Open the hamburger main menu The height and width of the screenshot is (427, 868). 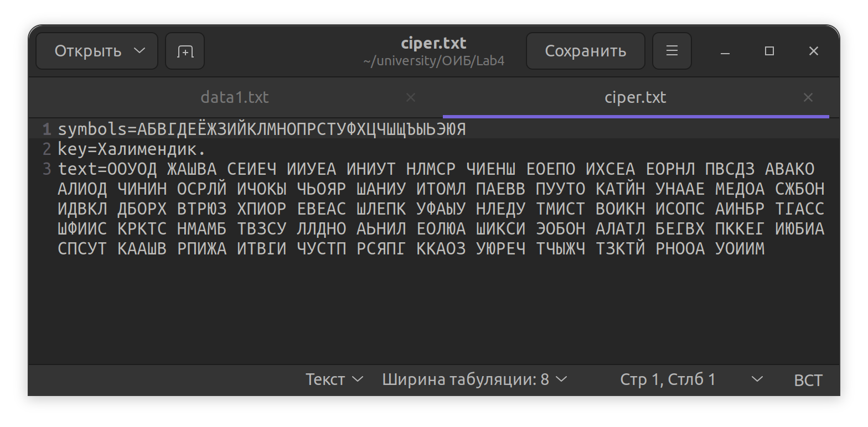672,51
